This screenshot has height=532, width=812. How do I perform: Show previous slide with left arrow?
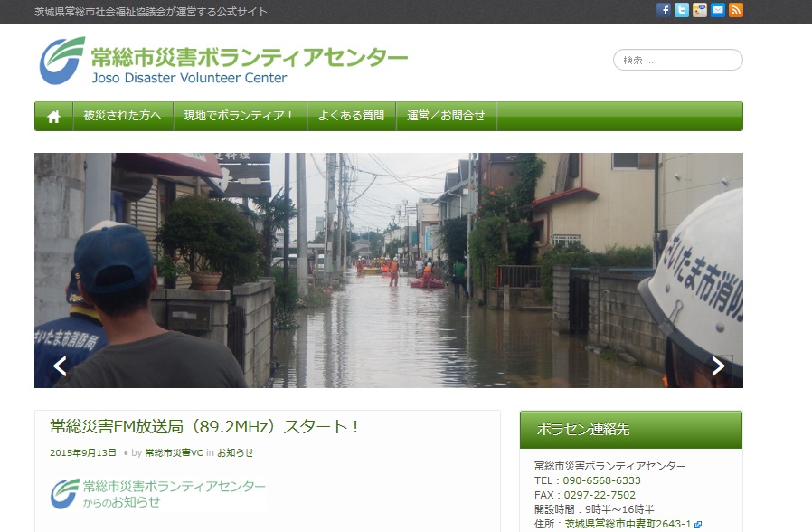point(60,366)
